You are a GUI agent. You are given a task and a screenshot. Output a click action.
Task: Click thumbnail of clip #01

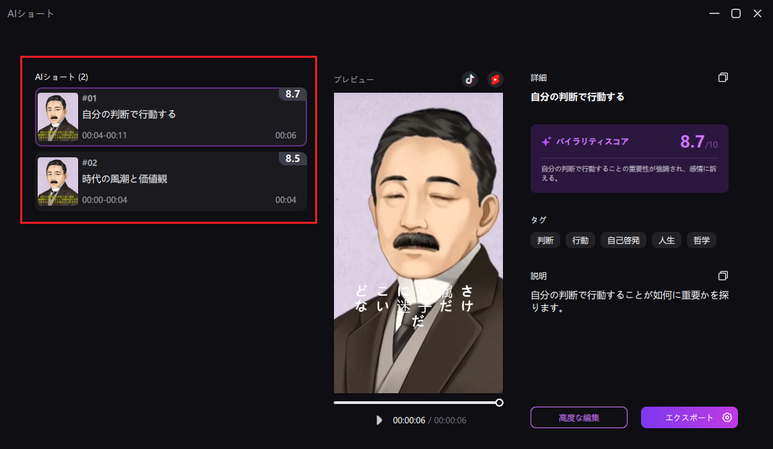[58, 117]
